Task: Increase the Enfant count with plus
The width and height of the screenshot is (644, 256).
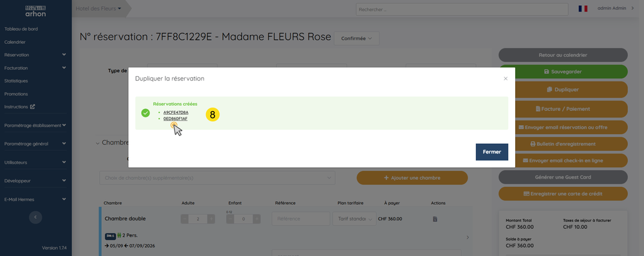Action: click(x=256, y=219)
